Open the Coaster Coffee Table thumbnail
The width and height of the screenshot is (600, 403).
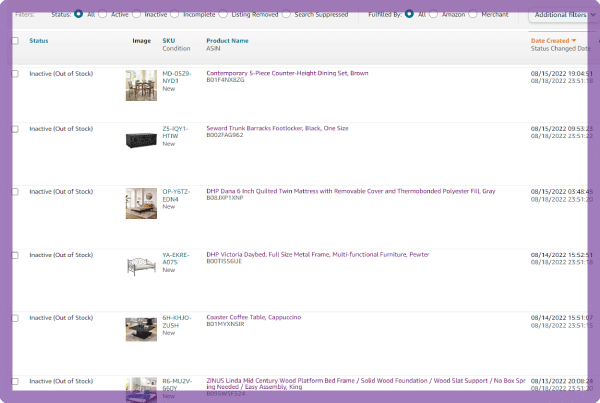(141, 330)
